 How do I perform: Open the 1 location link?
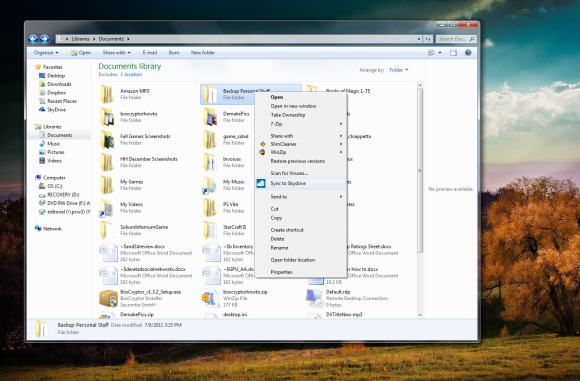[131, 74]
